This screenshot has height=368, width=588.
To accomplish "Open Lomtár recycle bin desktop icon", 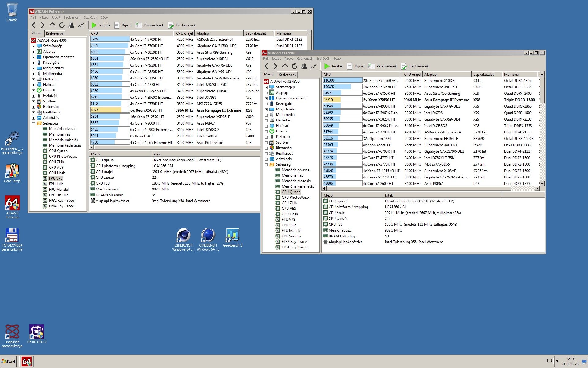I will point(12,12).
